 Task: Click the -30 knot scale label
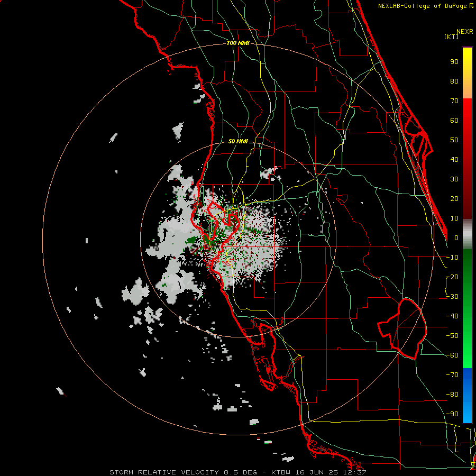453,297
